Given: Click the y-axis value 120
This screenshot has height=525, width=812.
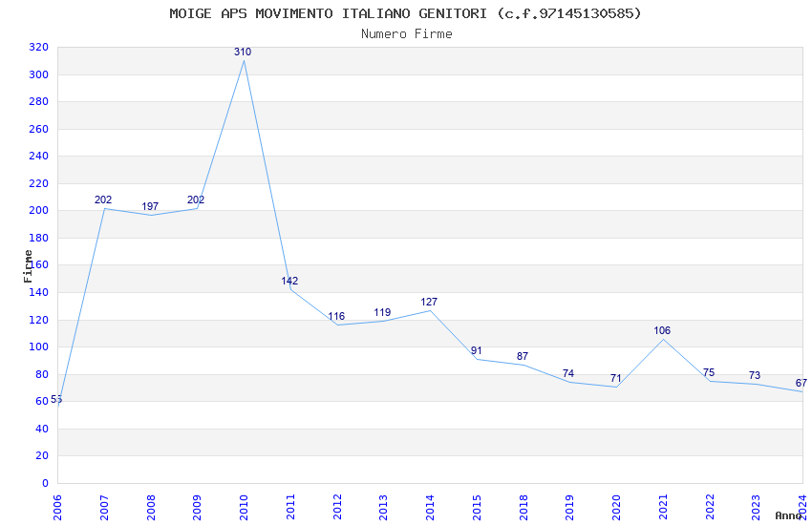Looking at the screenshot, I should (39, 320).
